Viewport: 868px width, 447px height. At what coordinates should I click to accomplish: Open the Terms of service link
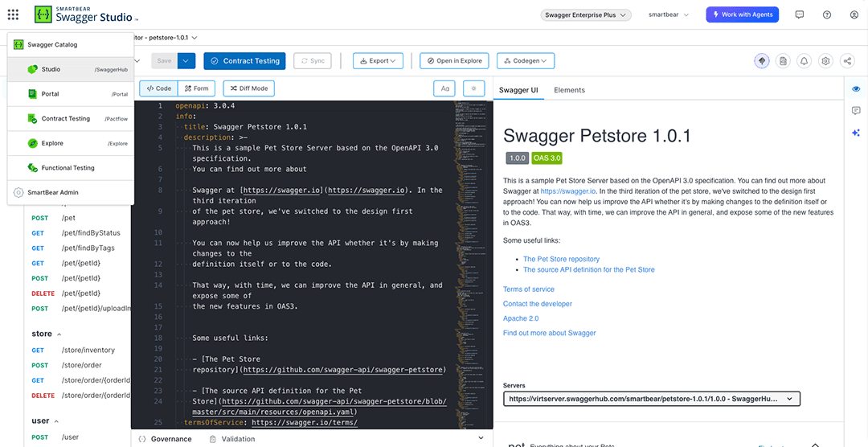pos(529,289)
